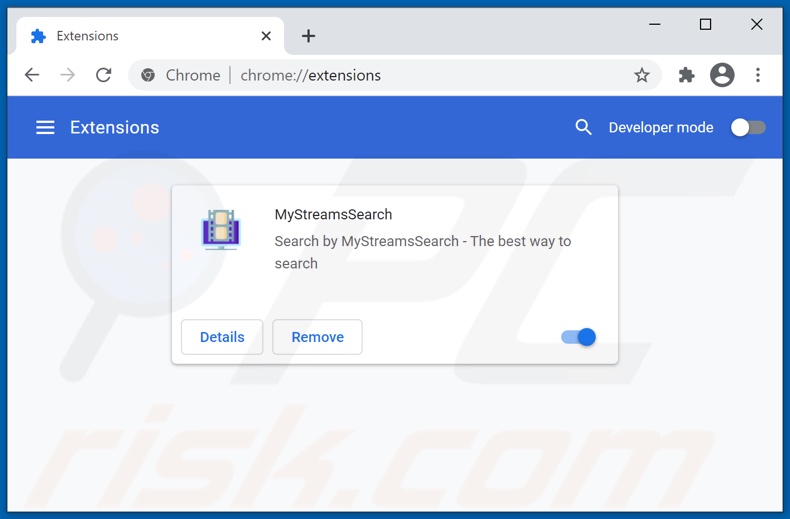790x519 pixels.
Task: Click the MyStreamsSearch extension name
Action: (x=333, y=215)
